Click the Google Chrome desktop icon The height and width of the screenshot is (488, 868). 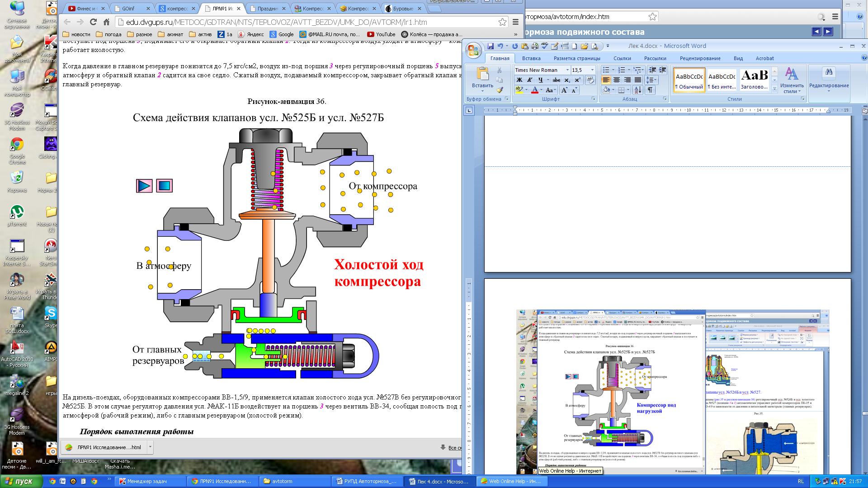(17, 150)
